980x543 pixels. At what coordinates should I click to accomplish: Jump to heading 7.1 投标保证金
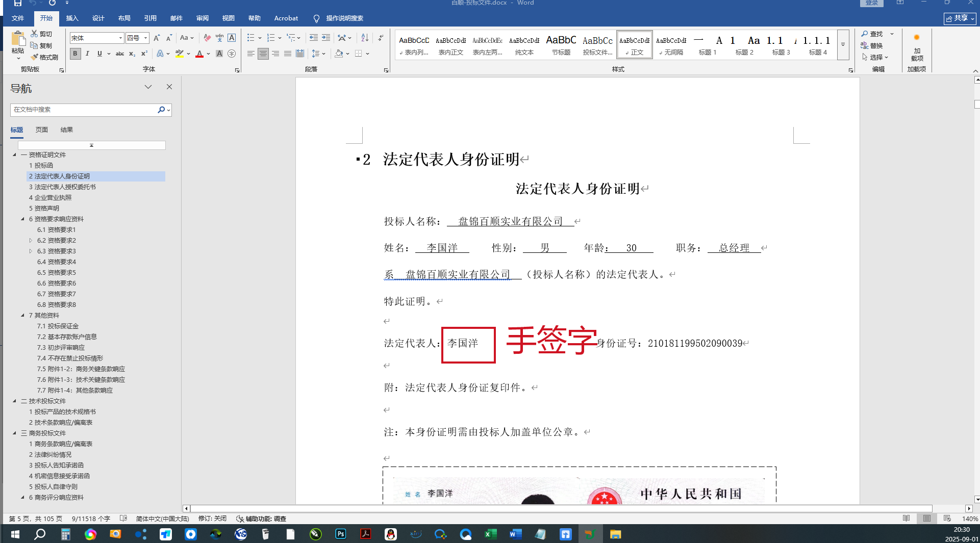(x=58, y=326)
